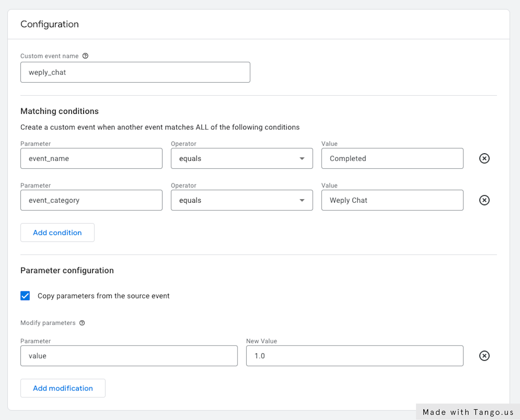Edit the New Value field 1.0
The height and width of the screenshot is (420, 520).
(354, 356)
